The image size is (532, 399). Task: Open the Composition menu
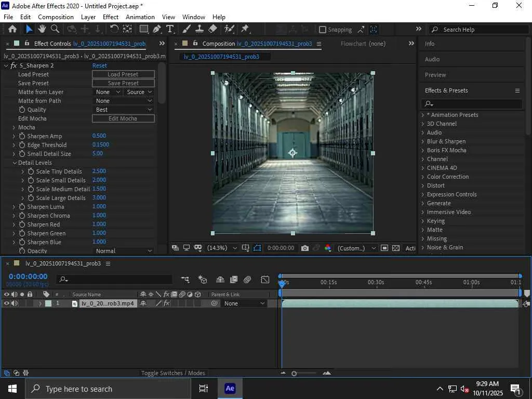[x=56, y=17]
